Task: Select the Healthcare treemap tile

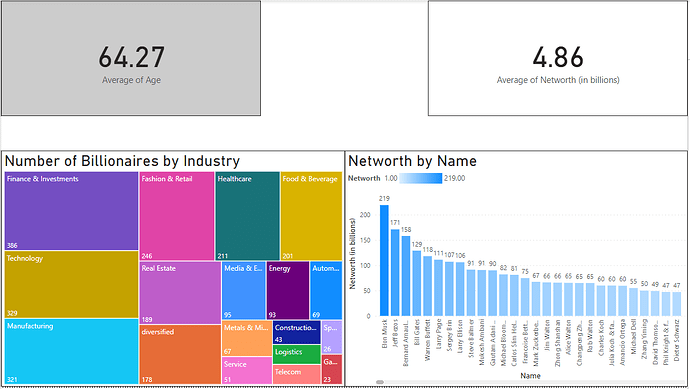Action: pos(247,216)
